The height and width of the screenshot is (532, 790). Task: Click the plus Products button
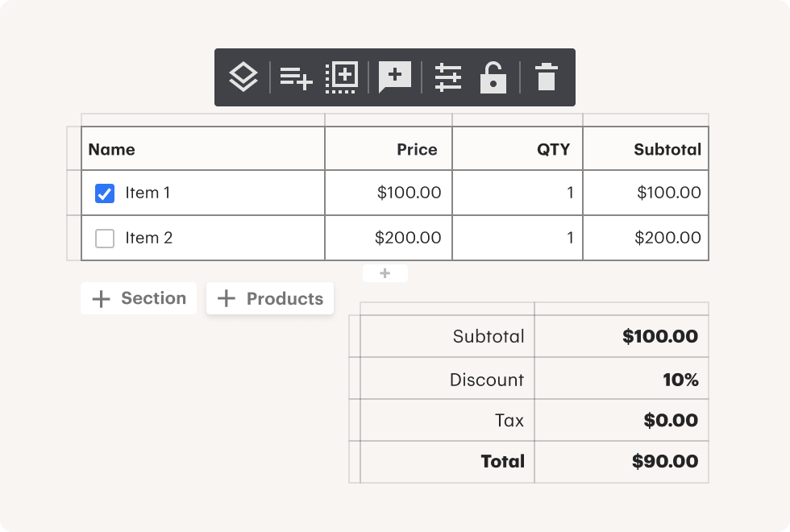[270, 298]
